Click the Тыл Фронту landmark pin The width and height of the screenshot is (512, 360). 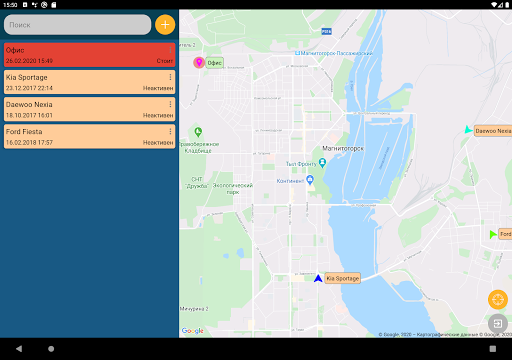(322, 163)
